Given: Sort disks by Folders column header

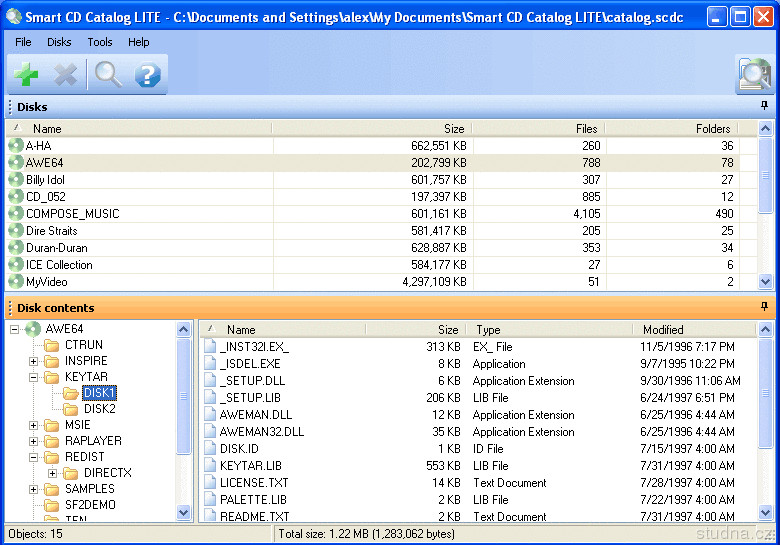Looking at the screenshot, I should (x=672, y=129).
